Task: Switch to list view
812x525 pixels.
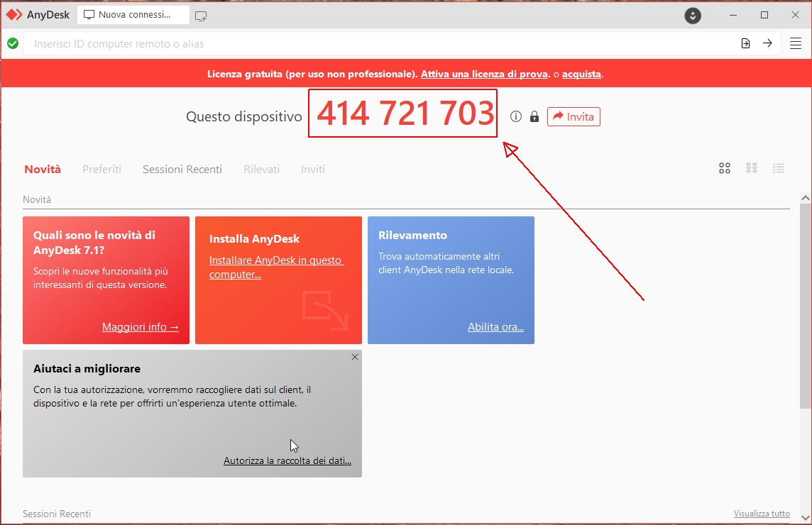Action: click(x=779, y=167)
